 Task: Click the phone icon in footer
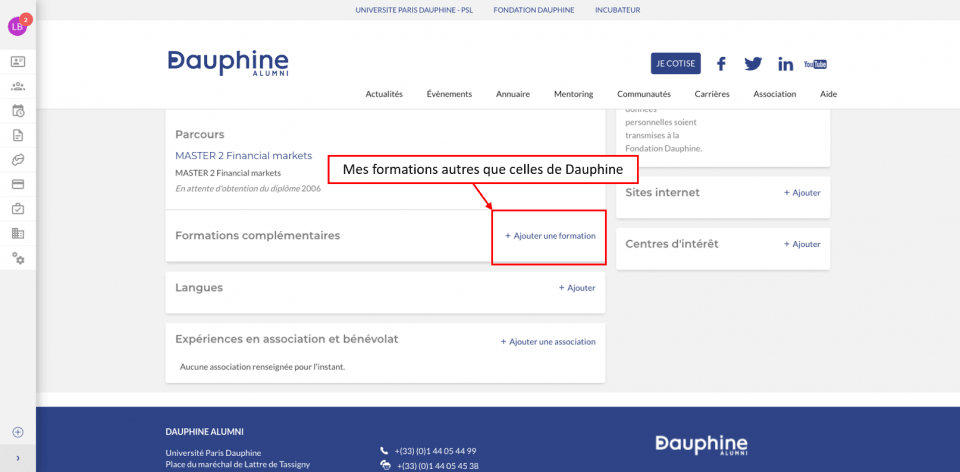[x=384, y=451]
